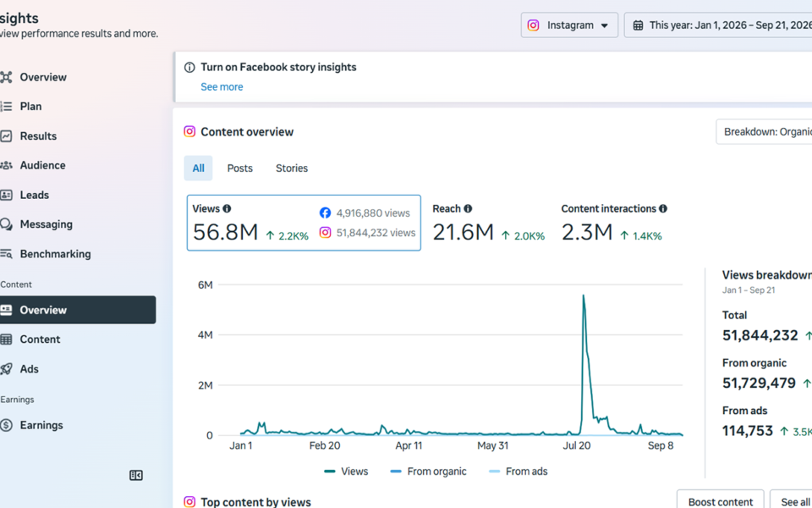This screenshot has width=812, height=508.
Task: Click the calendar icon in date range selector
Action: [x=638, y=25]
